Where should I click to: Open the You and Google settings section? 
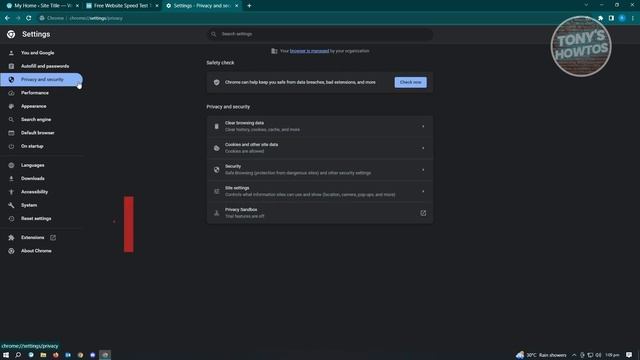pyautogui.click(x=38, y=53)
